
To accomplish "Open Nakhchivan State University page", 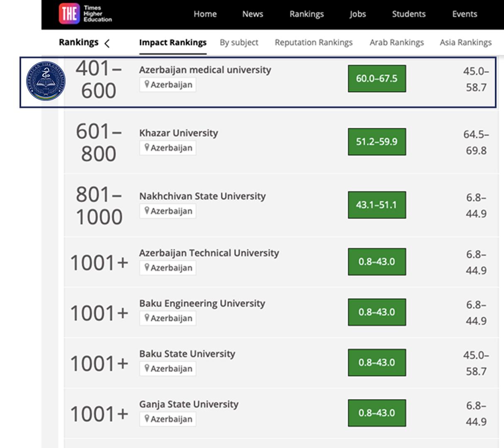I will coord(202,196).
